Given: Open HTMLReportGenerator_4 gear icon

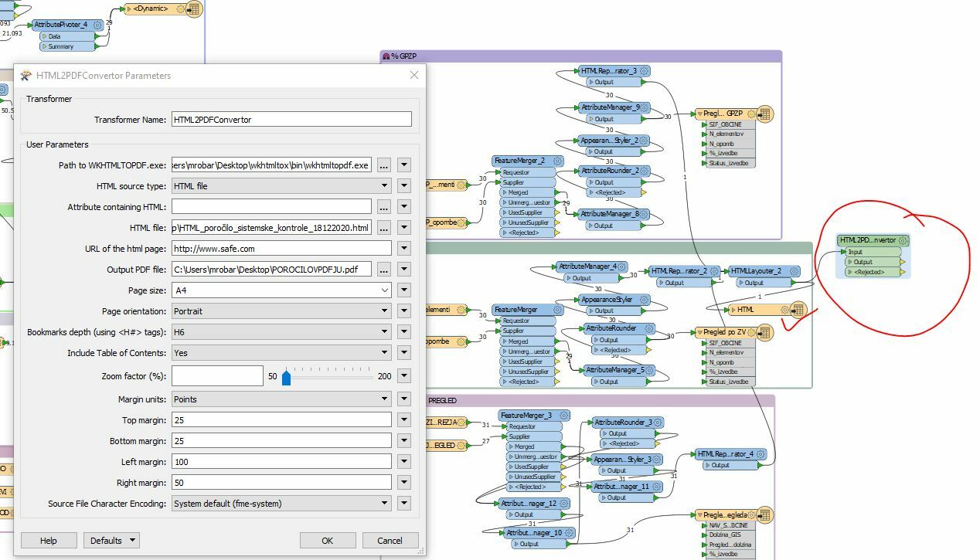Looking at the screenshot, I should [762, 454].
